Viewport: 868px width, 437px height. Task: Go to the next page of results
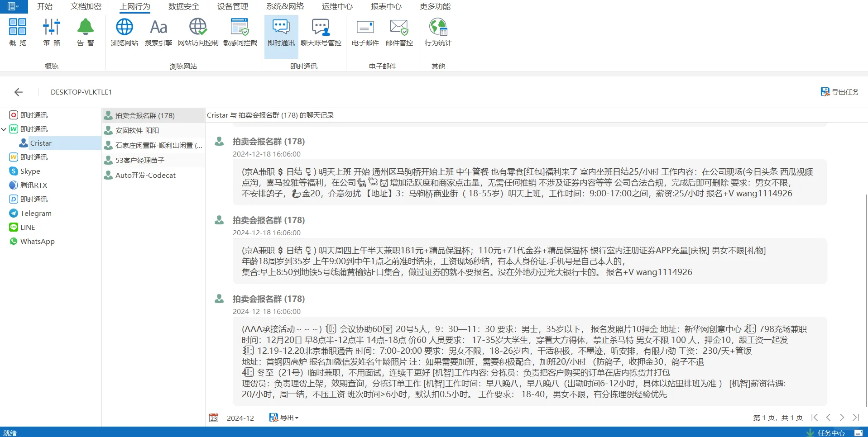(842, 418)
